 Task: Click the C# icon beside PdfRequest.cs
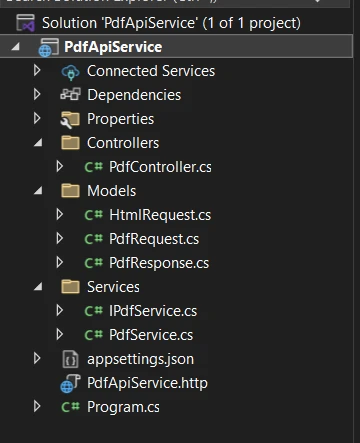[x=93, y=239]
